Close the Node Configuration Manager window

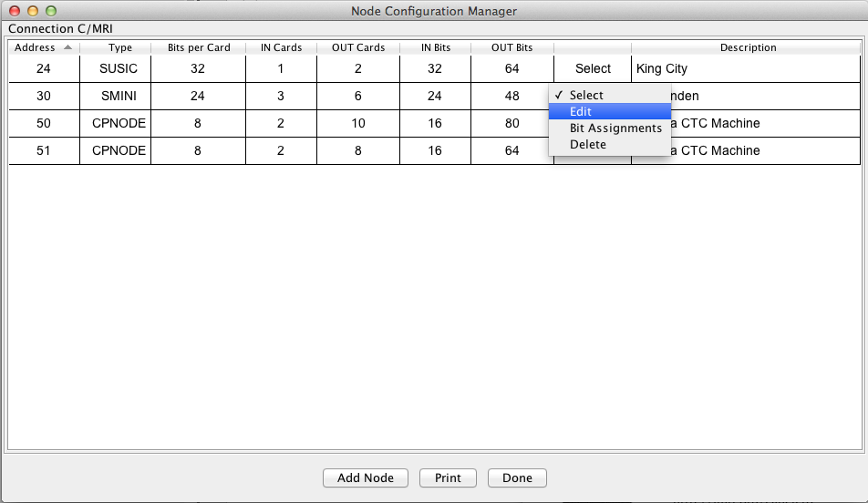coord(15,11)
